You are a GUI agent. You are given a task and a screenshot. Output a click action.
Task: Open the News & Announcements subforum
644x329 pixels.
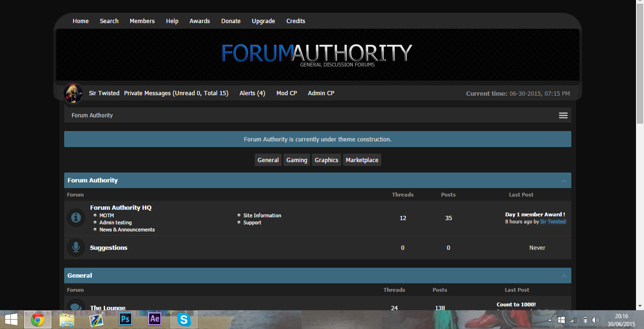[x=127, y=230]
